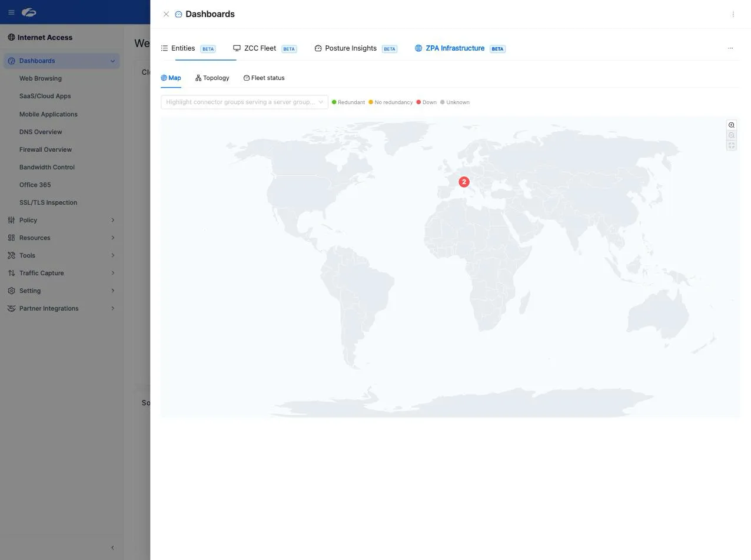The height and width of the screenshot is (560, 751).
Task: Click the BETA badge next to Entities
Action: tap(208, 49)
